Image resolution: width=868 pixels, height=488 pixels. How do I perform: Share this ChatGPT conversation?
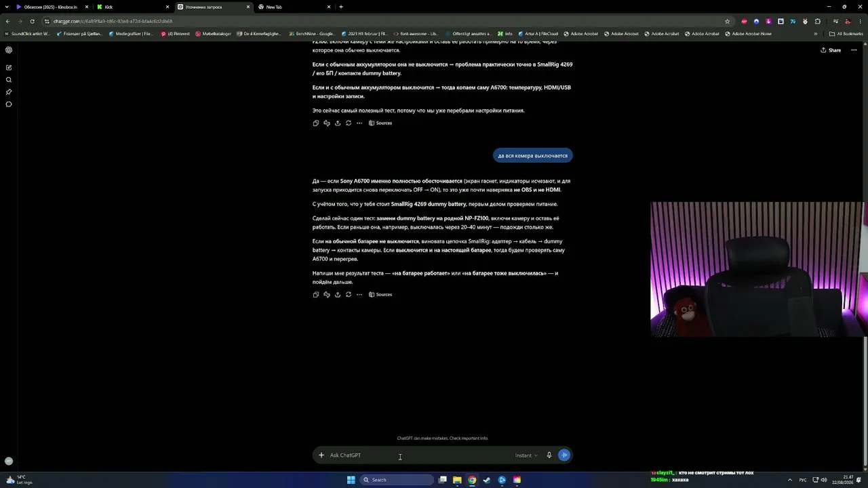[831, 50]
